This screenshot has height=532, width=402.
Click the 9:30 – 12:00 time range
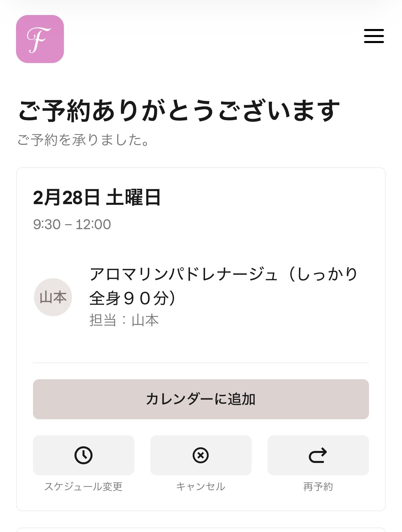tap(72, 224)
